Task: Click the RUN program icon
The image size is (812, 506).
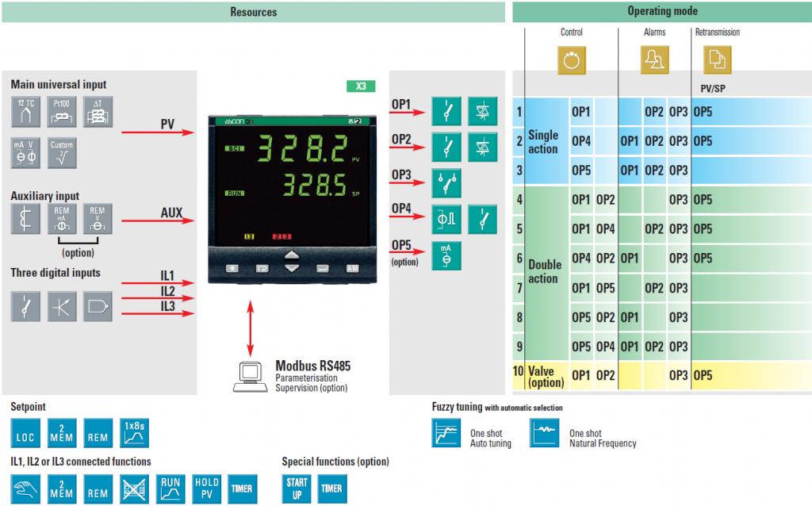Action: point(170,489)
